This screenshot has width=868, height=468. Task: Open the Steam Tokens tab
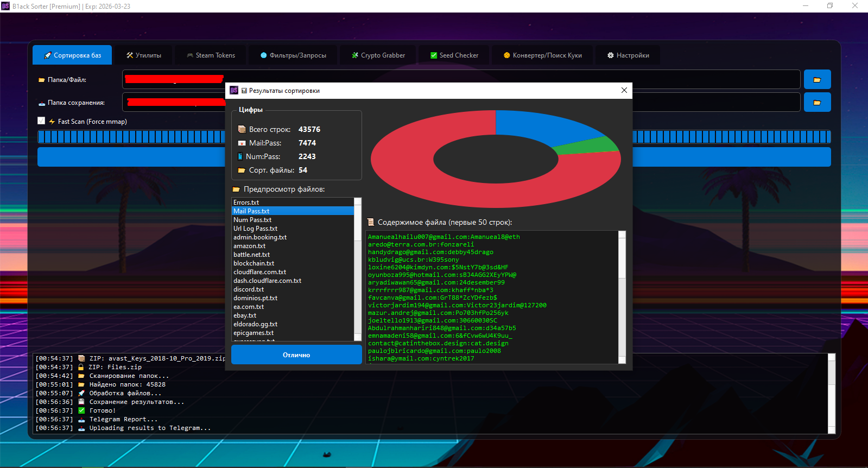(x=211, y=55)
